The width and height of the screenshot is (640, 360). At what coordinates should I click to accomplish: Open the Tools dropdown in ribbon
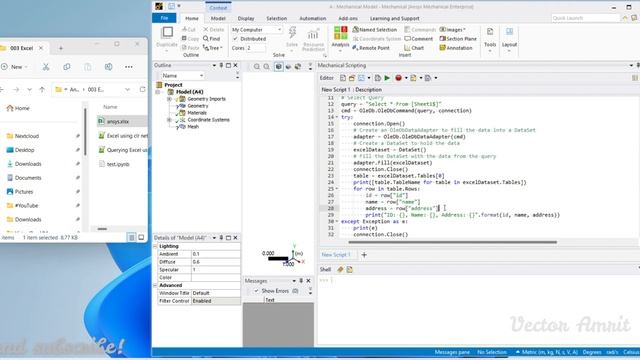pyautogui.click(x=490, y=40)
